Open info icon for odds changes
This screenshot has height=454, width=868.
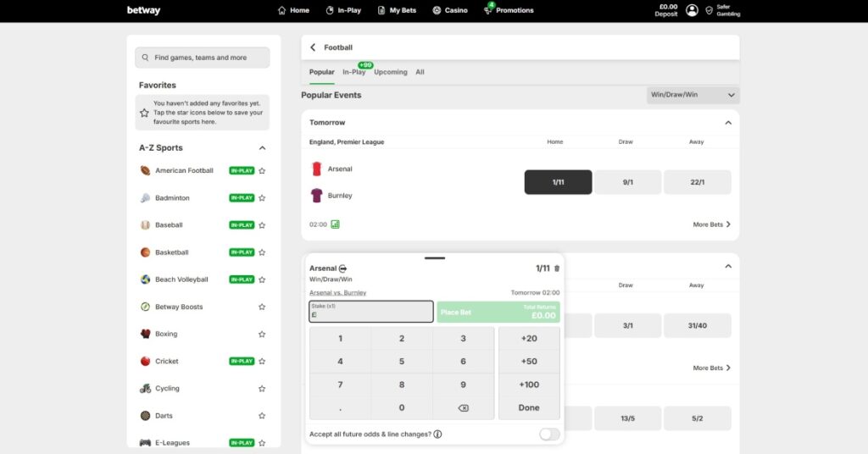(437, 434)
